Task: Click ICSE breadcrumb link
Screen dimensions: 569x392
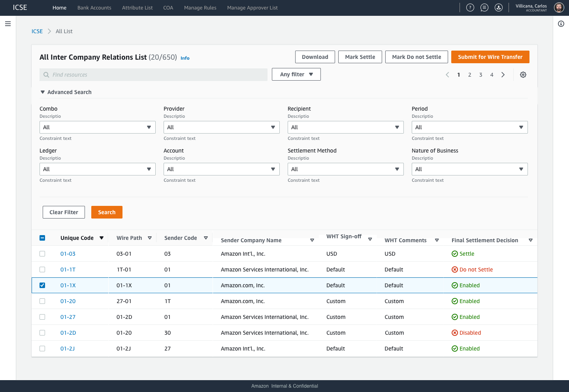Action: 37,31
